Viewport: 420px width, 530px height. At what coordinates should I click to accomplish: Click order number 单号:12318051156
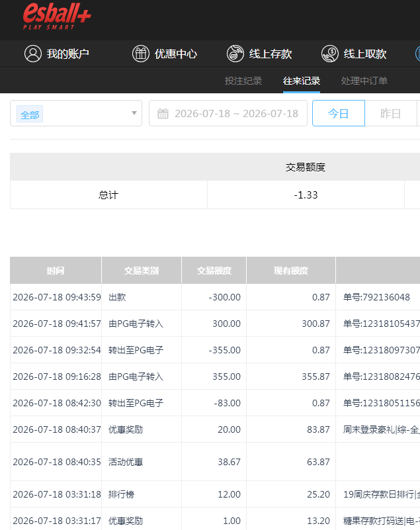pyautogui.click(x=382, y=403)
